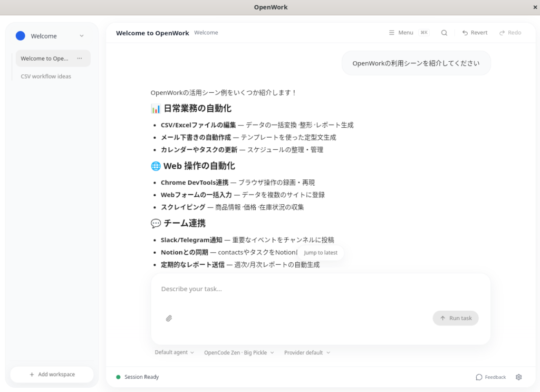Click the Feedback speech bubble icon

[x=479, y=377]
